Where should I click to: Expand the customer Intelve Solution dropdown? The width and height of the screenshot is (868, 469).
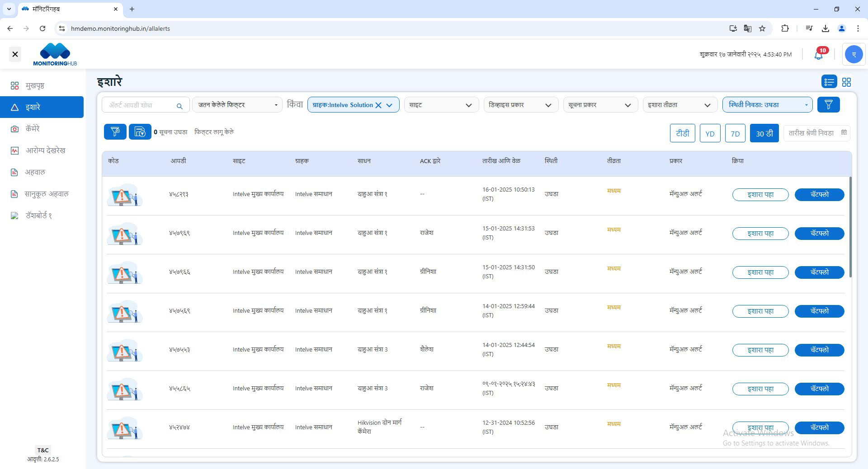(389, 105)
